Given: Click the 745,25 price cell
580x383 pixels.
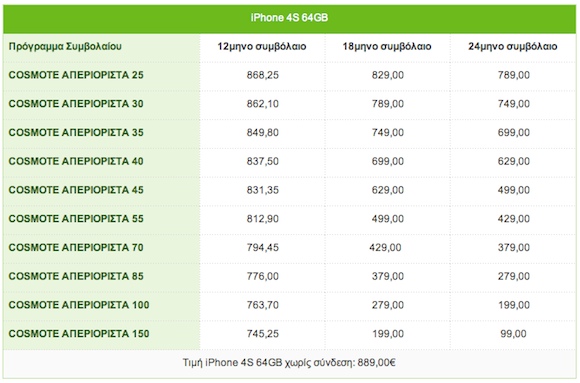Looking at the screenshot, I should point(263,334).
